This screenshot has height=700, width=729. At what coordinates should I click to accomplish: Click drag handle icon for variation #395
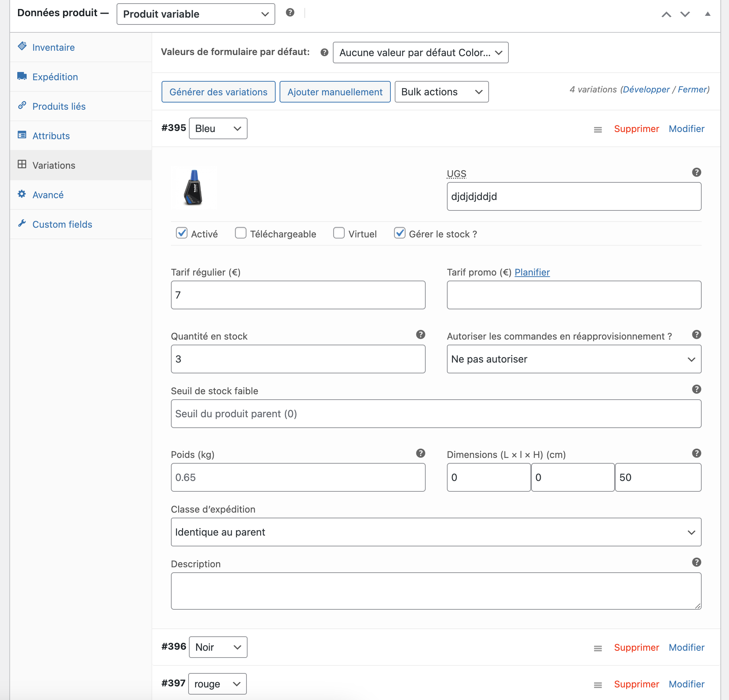pos(598,129)
